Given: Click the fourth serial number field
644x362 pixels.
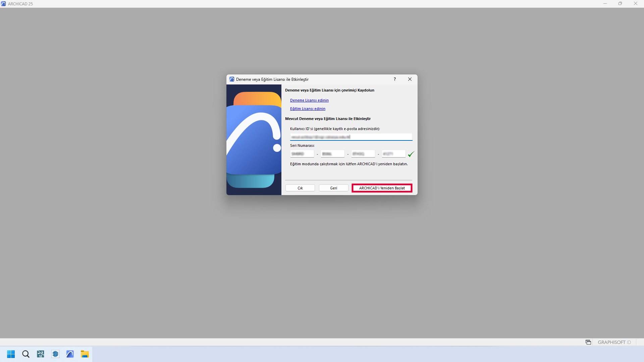Looking at the screenshot, I should coord(393,154).
